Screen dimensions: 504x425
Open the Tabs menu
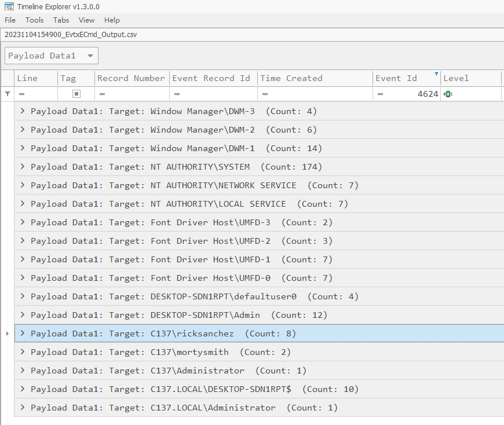61,20
